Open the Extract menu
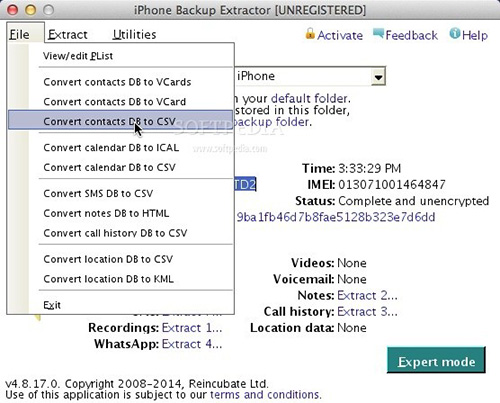The width and height of the screenshot is (500, 403). [x=68, y=34]
